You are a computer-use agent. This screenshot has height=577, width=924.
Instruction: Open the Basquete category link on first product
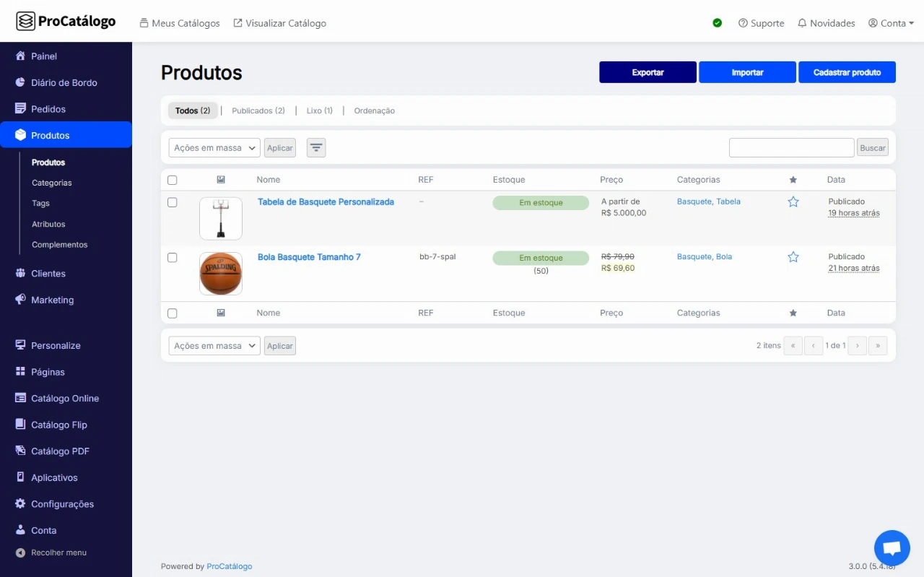[694, 201]
